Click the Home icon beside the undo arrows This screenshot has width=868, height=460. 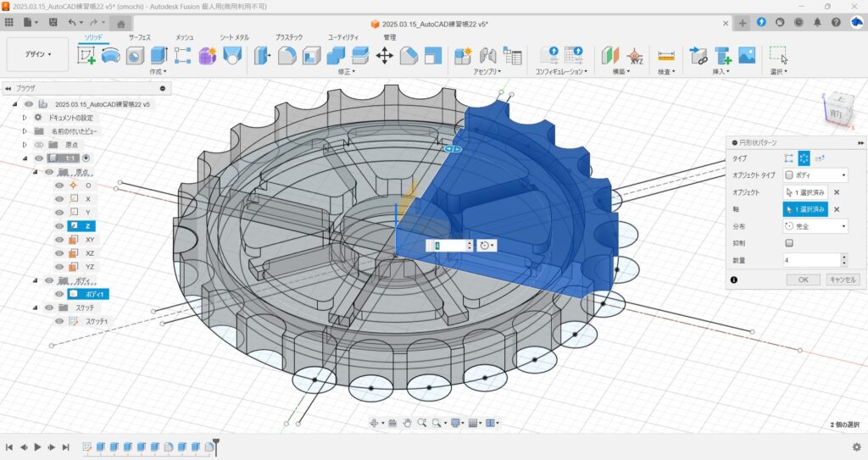[121, 22]
